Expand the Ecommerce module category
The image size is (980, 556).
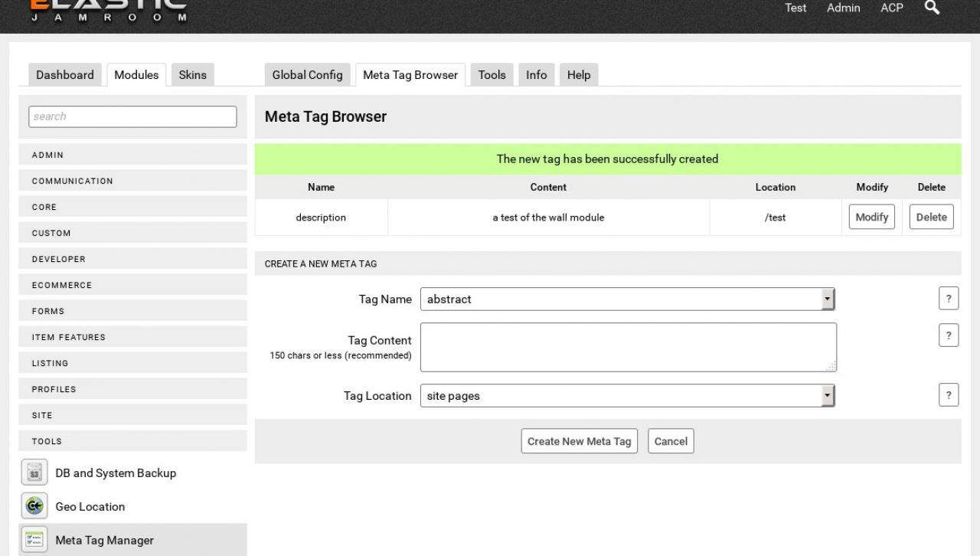(132, 285)
